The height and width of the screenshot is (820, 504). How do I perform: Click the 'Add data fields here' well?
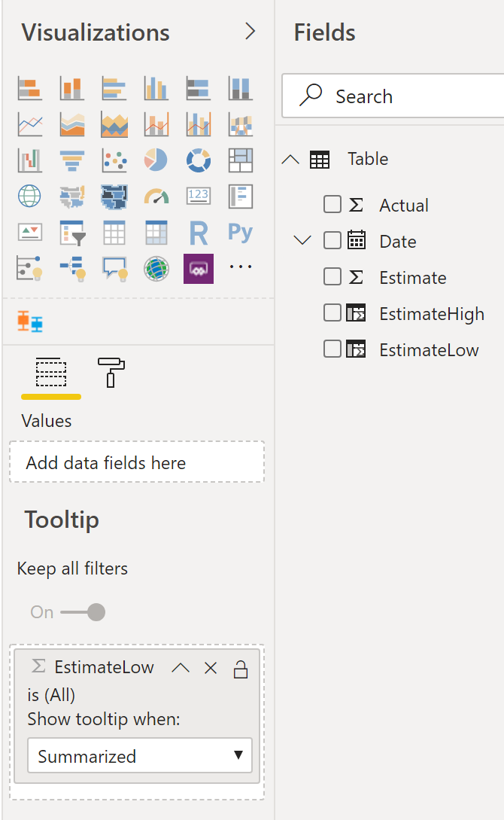click(x=137, y=462)
